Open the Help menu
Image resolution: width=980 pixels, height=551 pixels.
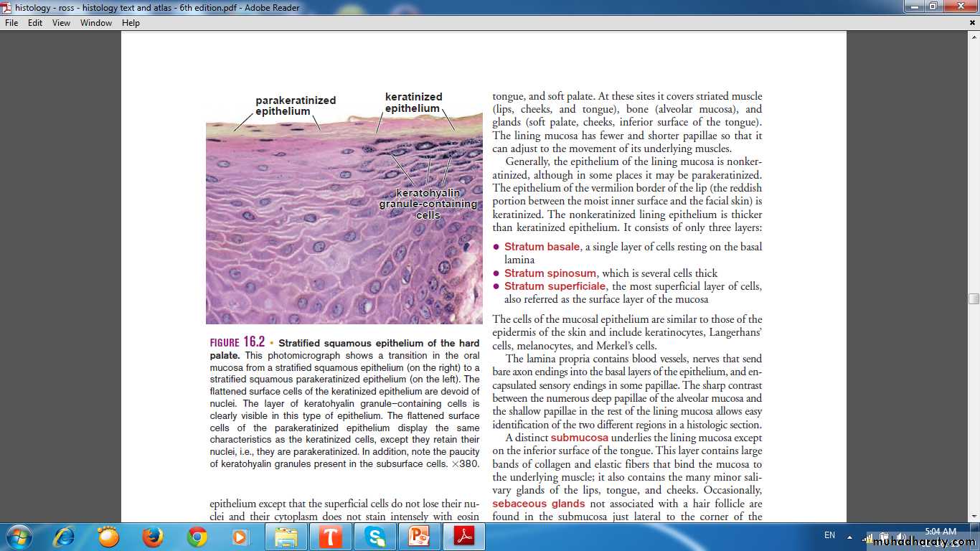(x=131, y=23)
